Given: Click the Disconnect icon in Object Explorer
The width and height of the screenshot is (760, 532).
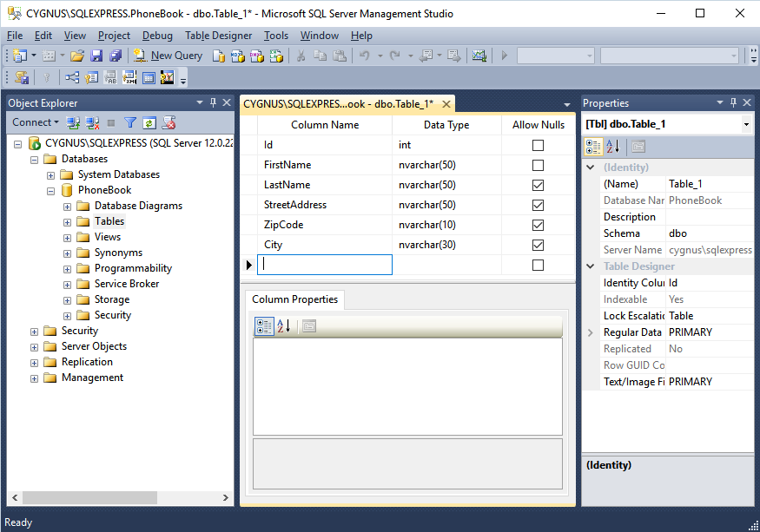Looking at the screenshot, I should (92, 123).
